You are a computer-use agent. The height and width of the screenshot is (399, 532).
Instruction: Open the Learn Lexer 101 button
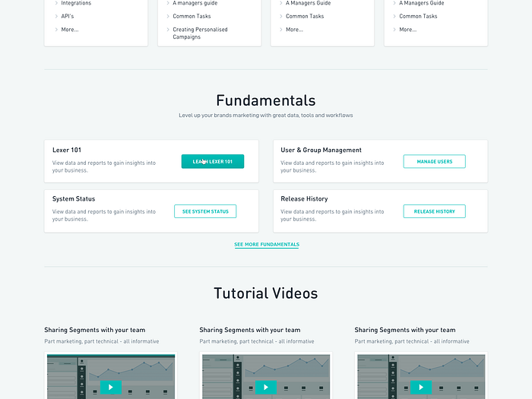(x=212, y=161)
